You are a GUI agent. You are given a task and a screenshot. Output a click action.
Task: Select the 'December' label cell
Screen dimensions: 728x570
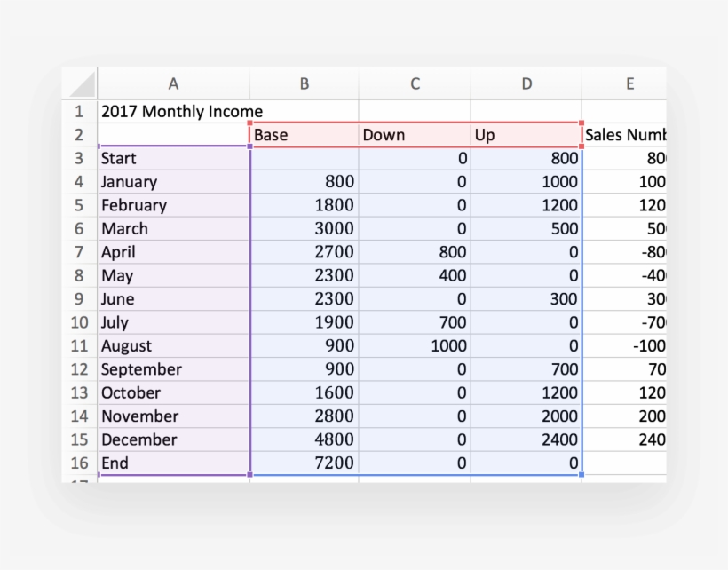coord(174,439)
